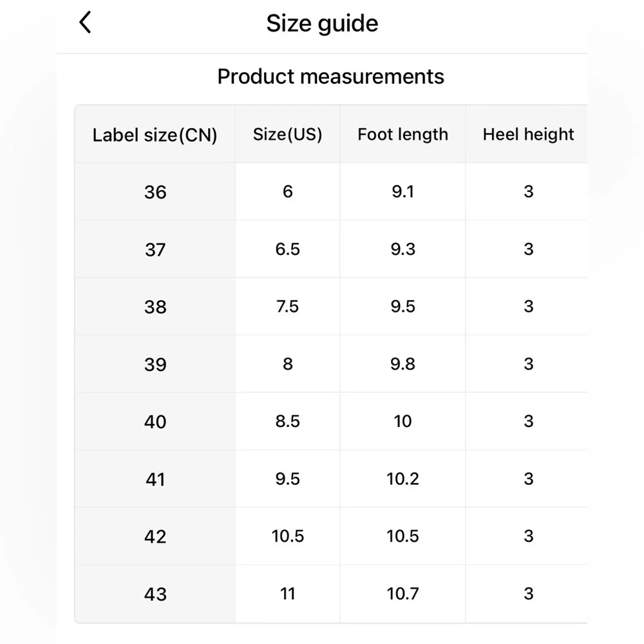The width and height of the screenshot is (644, 644).
Task: Tap label size 39 cell
Action: point(155,364)
